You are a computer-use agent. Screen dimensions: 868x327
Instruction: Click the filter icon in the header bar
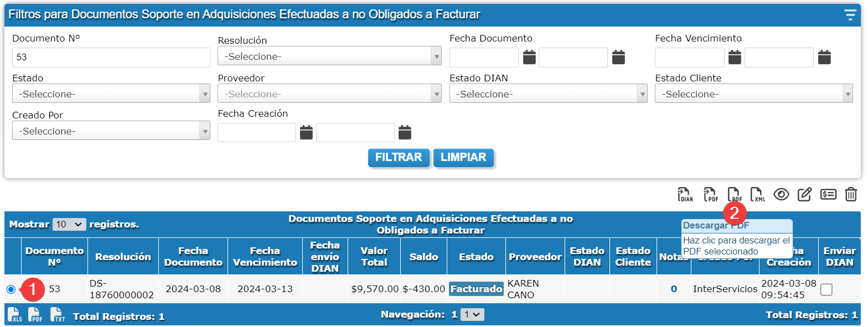click(850, 15)
